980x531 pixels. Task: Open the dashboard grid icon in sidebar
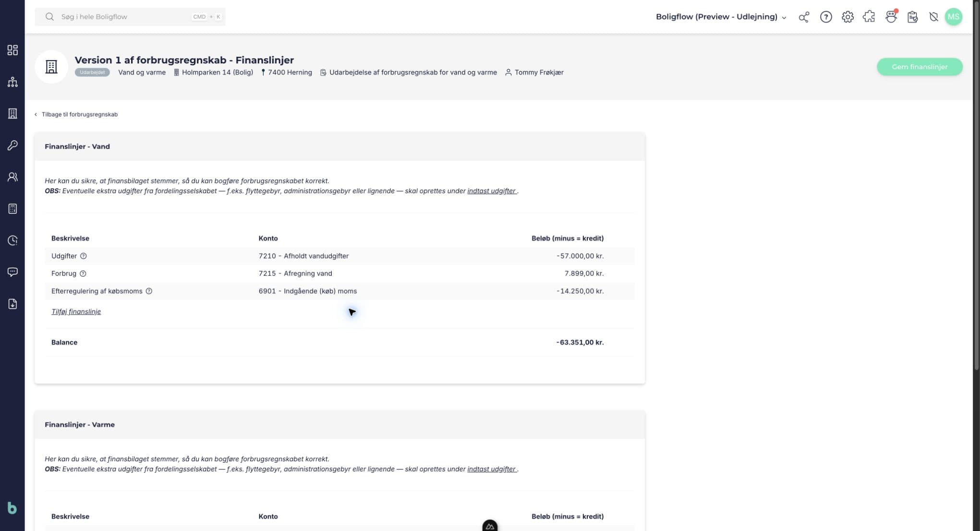pyautogui.click(x=12, y=50)
